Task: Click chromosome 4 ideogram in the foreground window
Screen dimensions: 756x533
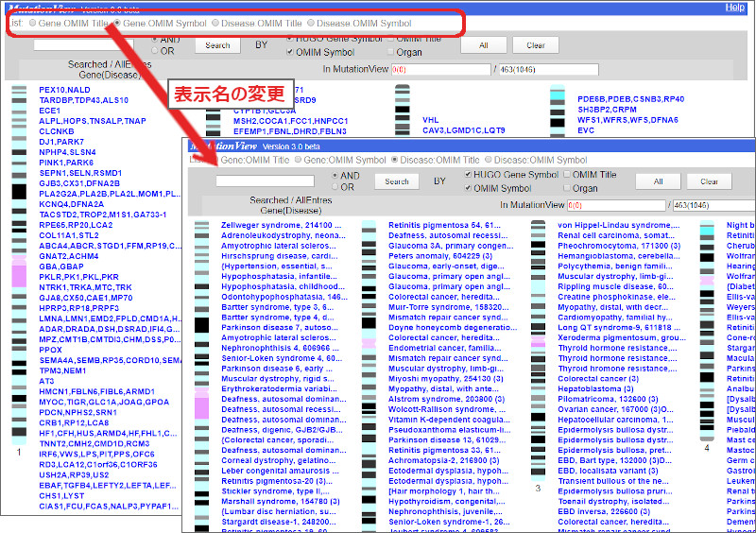Action: click(x=707, y=331)
